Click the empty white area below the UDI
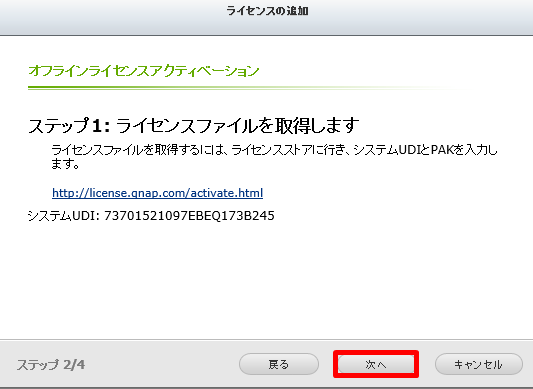This screenshot has height=389, width=533. (x=266, y=279)
